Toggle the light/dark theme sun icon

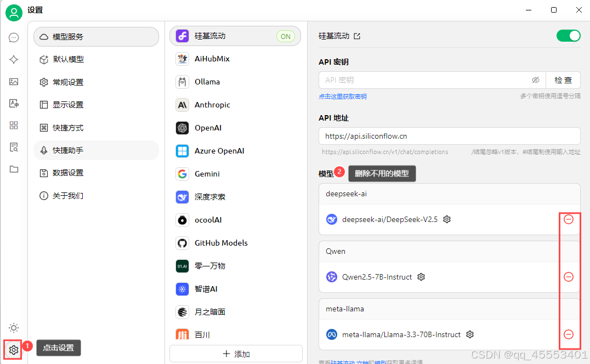pos(14,328)
